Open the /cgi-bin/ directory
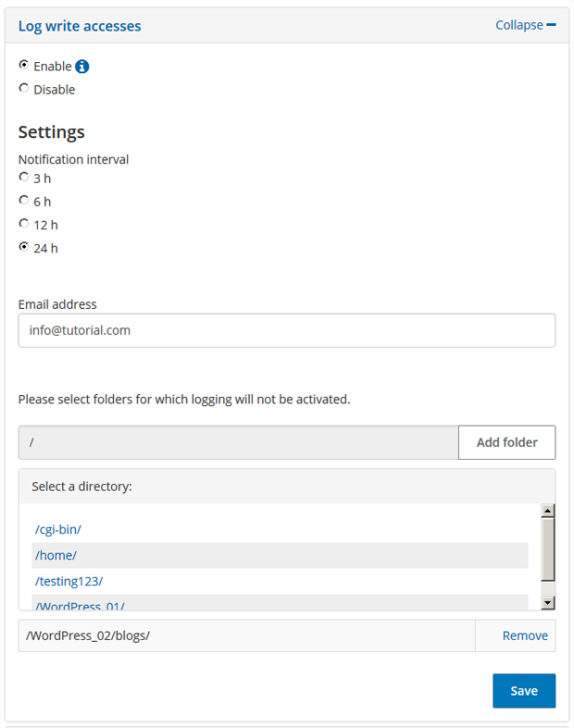This screenshot has height=728, width=574. pyautogui.click(x=58, y=530)
